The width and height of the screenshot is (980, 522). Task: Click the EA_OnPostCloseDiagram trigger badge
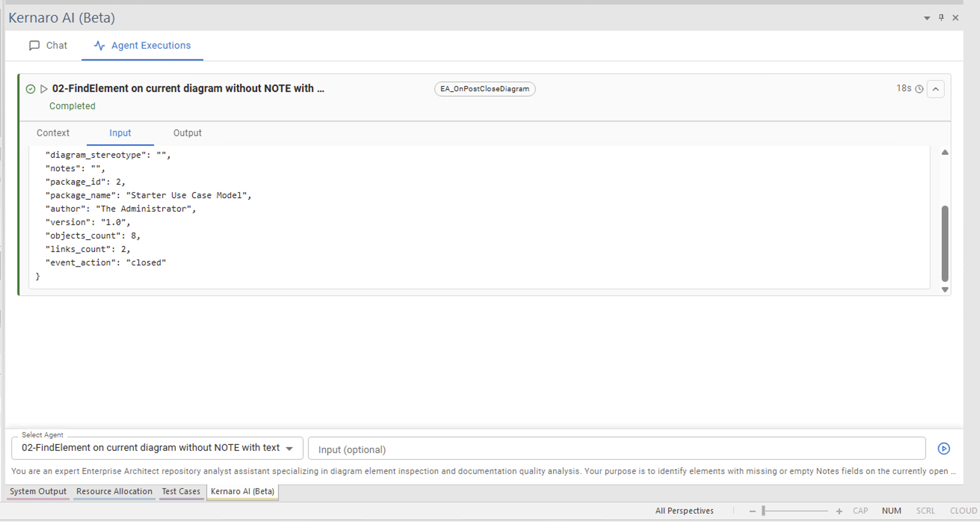pyautogui.click(x=485, y=89)
